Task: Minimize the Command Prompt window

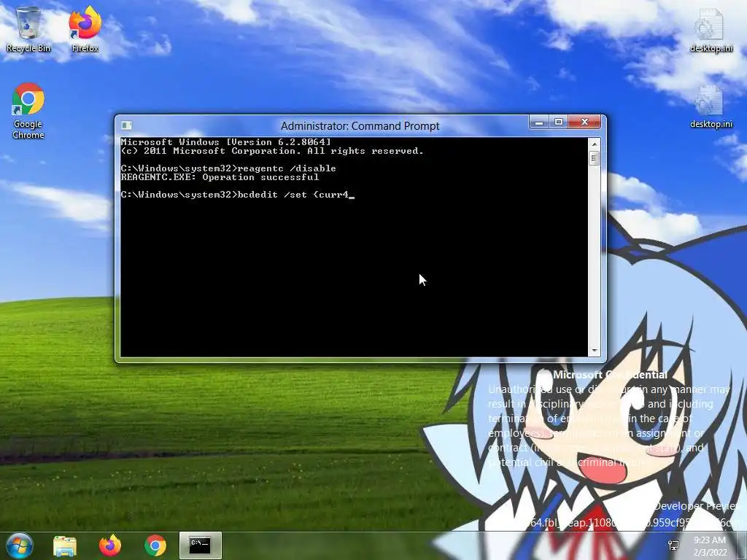Action: [x=539, y=122]
